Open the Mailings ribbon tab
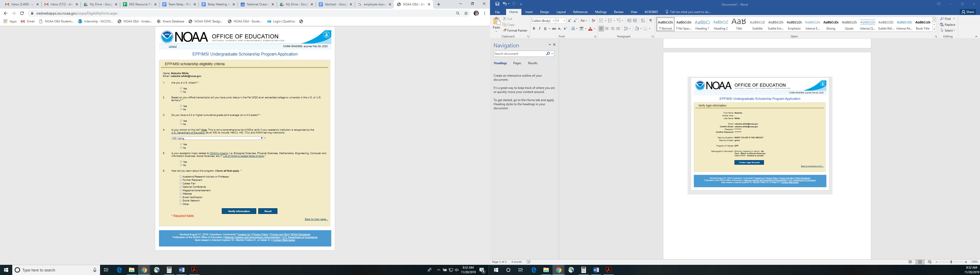 (601, 12)
